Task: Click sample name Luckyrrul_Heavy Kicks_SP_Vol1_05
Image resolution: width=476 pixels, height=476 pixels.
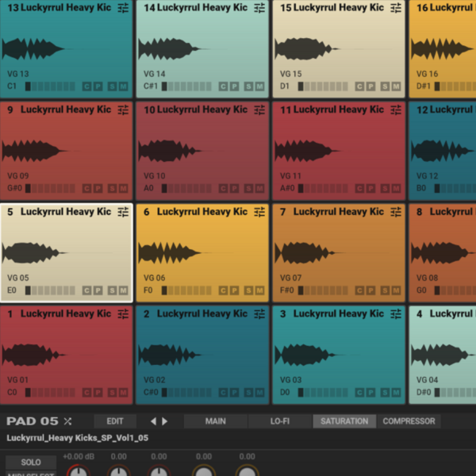Action: [78, 438]
